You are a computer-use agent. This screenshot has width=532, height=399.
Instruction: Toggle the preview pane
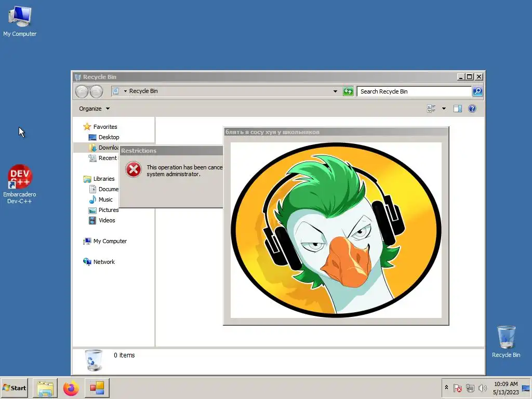coord(458,109)
